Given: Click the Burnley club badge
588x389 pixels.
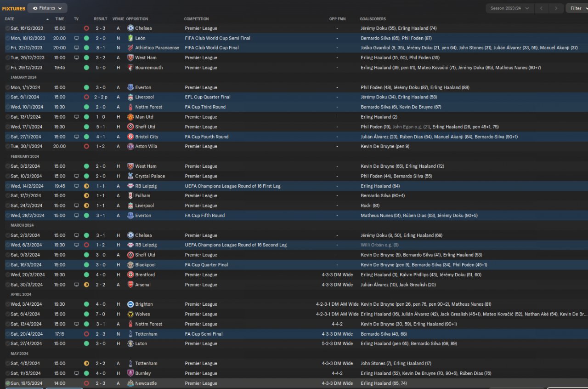Looking at the screenshot, I should (x=130, y=373).
